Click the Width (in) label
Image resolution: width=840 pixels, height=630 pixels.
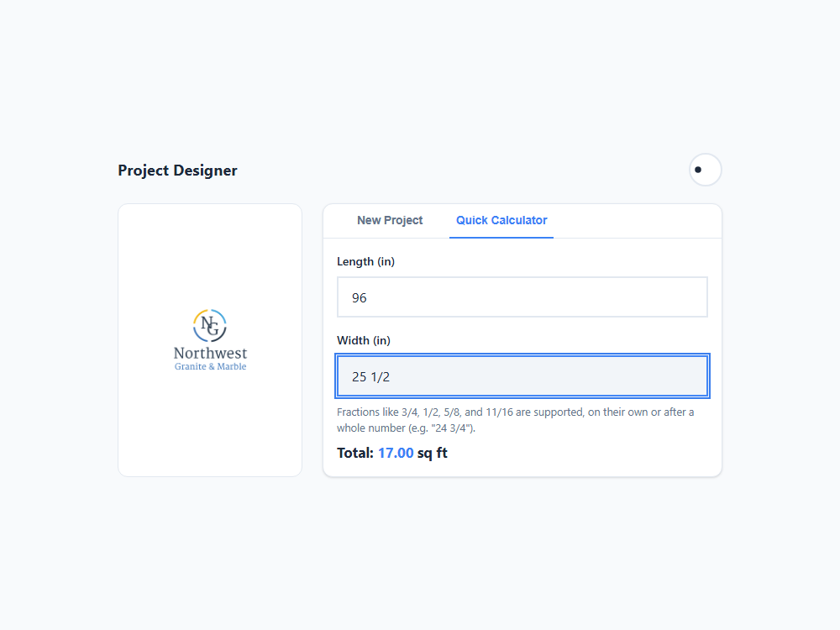tap(364, 340)
